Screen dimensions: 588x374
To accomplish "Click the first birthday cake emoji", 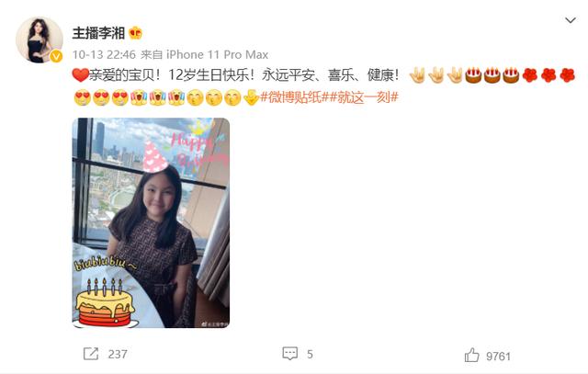I will [473, 75].
